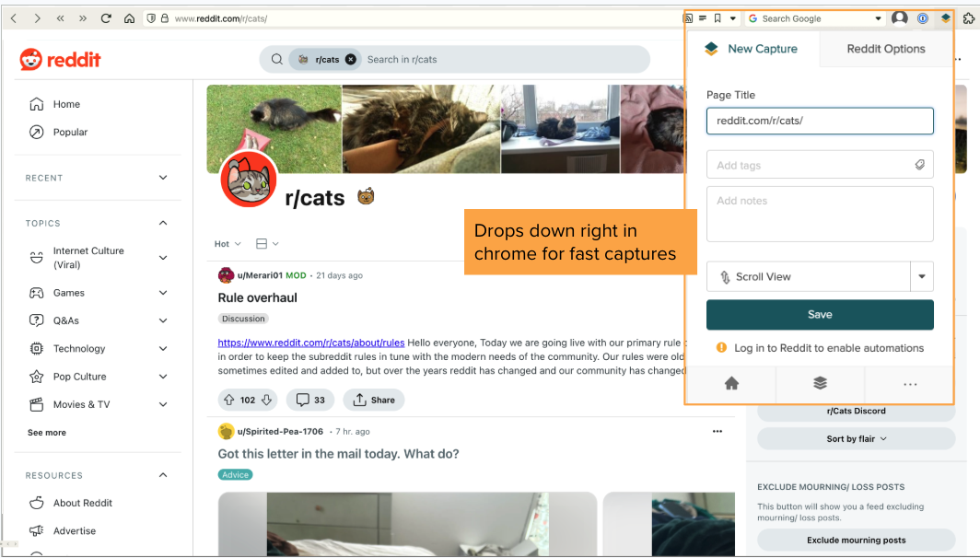Click Exclude mourning posts button
980x558 pixels.
click(856, 541)
